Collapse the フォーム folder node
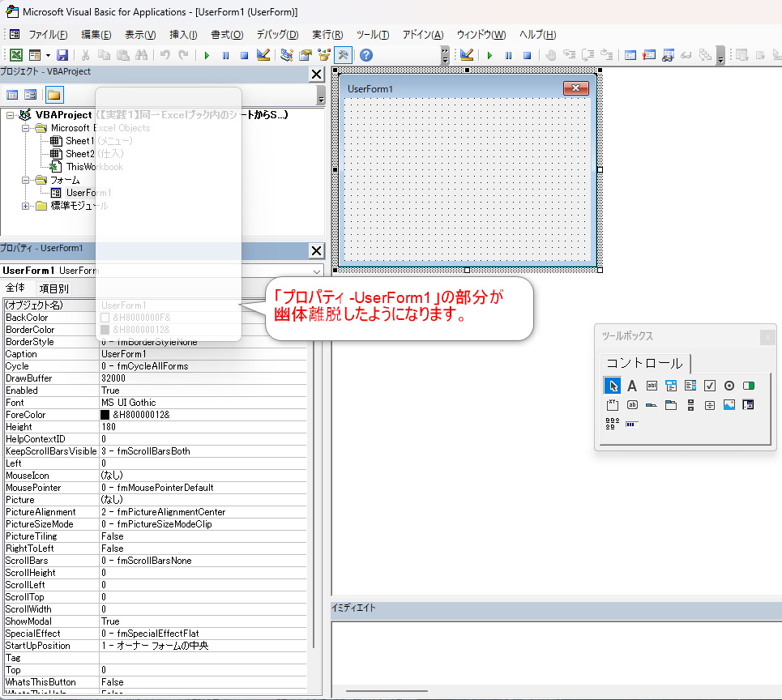Image resolution: width=782 pixels, height=700 pixels. 25,180
